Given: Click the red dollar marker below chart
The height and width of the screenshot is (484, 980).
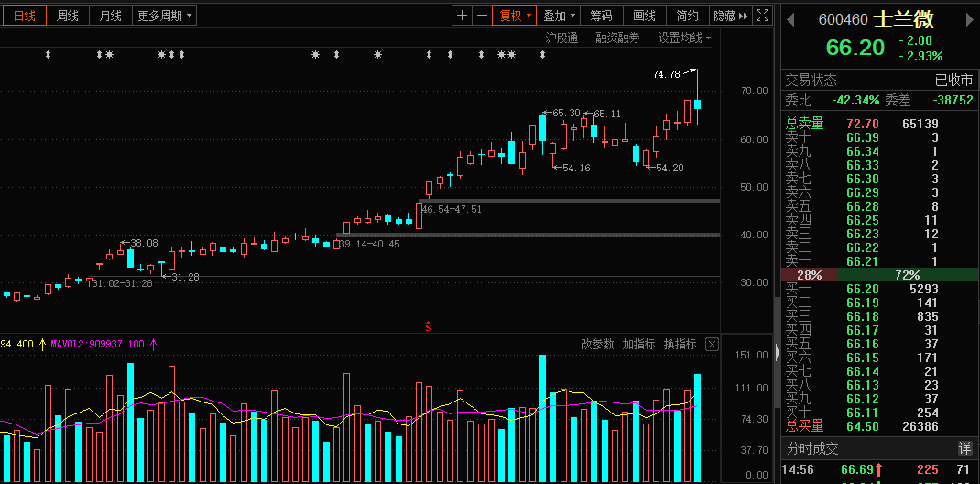Looking at the screenshot, I should 428,325.
